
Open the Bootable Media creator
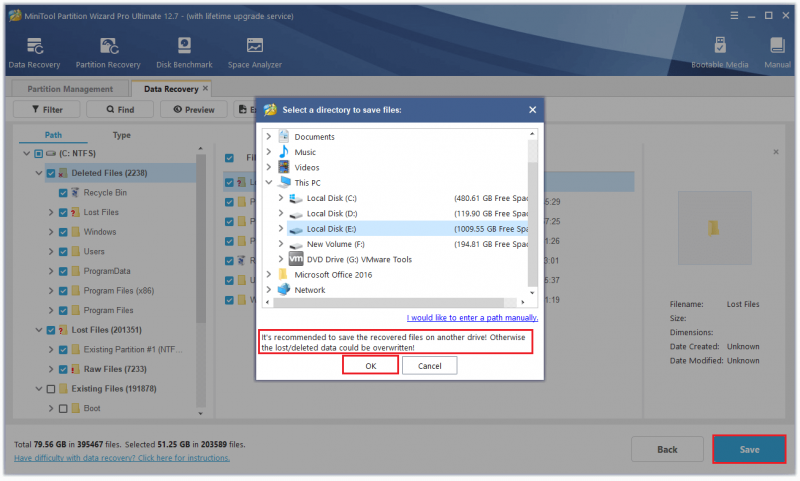click(x=720, y=46)
